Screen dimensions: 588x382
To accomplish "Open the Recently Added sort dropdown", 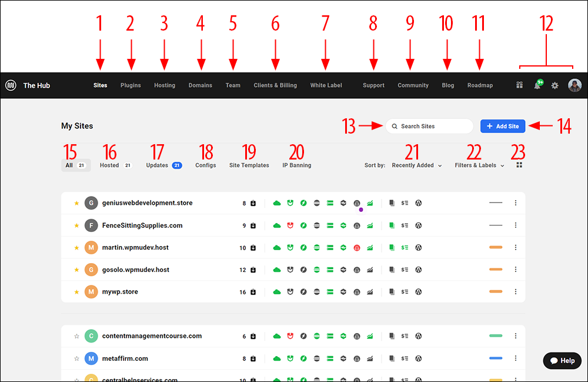I will (x=417, y=165).
